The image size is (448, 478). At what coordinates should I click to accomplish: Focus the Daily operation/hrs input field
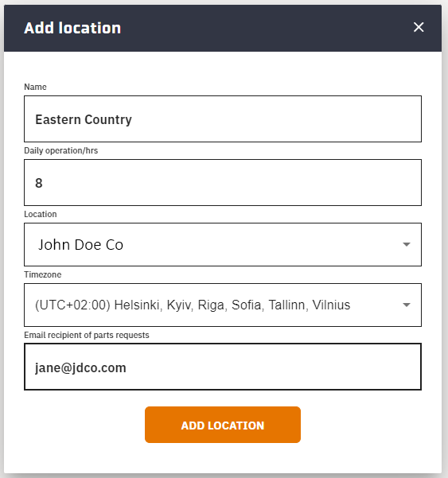[x=223, y=182]
